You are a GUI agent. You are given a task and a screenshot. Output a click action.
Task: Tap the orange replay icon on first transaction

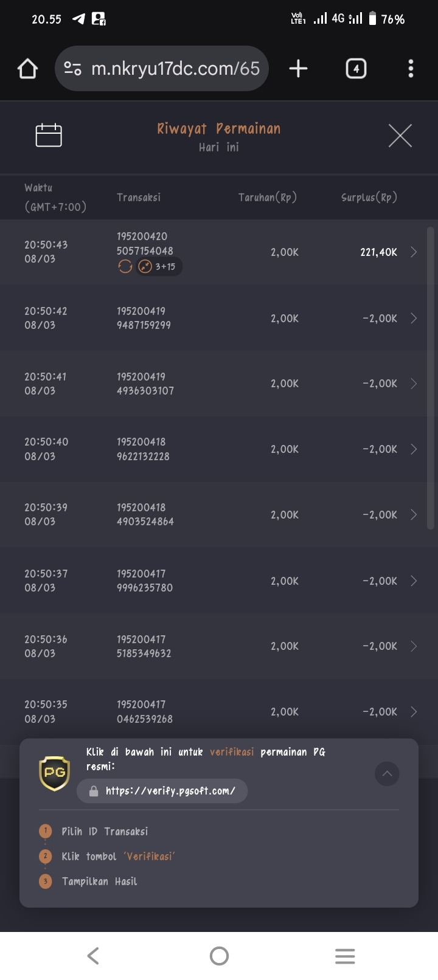point(125,266)
